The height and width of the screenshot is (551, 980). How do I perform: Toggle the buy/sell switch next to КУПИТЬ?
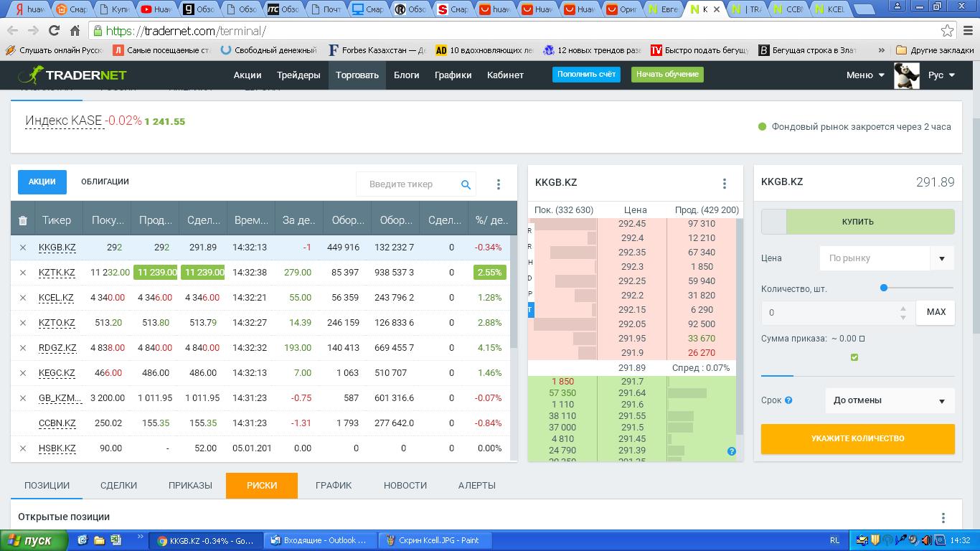tap(774, 222)
